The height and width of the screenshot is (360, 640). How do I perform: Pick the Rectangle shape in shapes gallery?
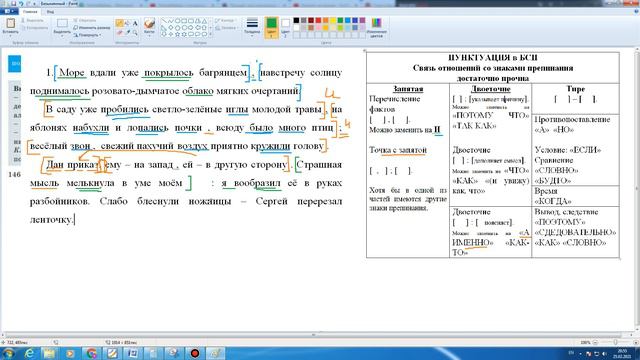tap(184, 21)
